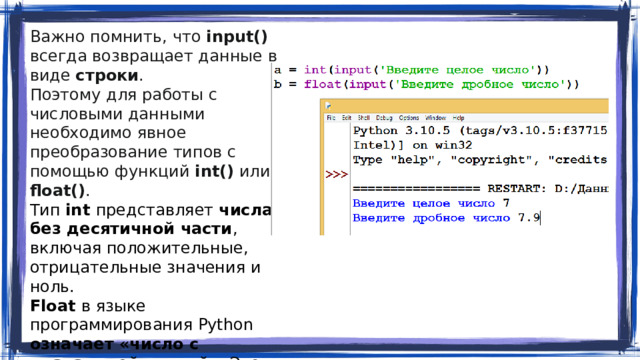Open the File menu in IDLE Shell
The height and width of the screenshot is (360, 640).
[x=331, y=118]
